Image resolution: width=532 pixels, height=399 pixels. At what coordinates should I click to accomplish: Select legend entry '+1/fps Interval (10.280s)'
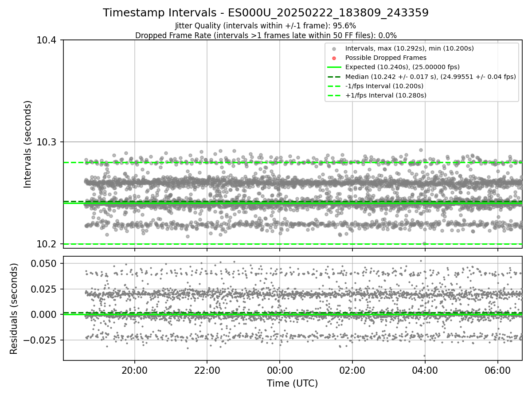[386, 95]
